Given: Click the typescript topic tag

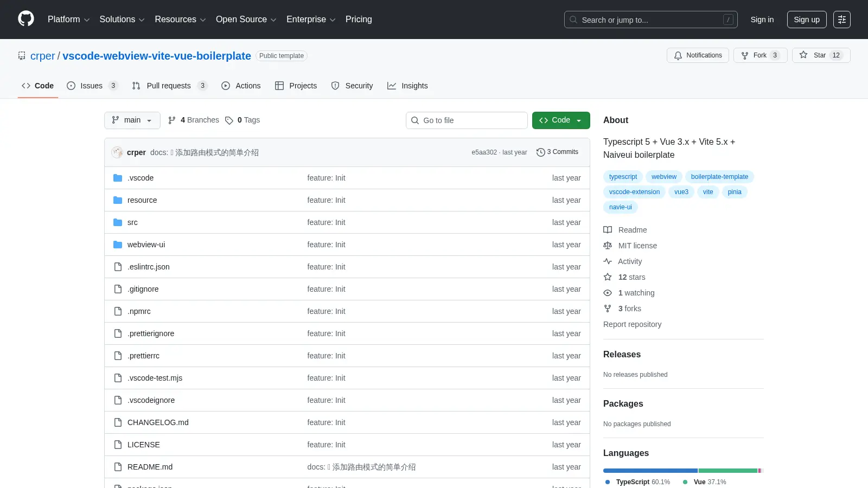Looking at the screenshot, I should click(x=623, y=177).
